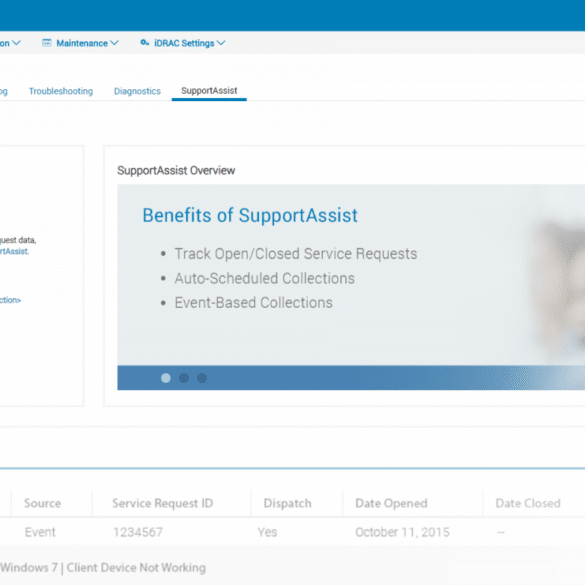Switch to the Diagnostics tab
The height and width of the screenshot is (585, 585).
pyautogui.click(x=137, y=91)
